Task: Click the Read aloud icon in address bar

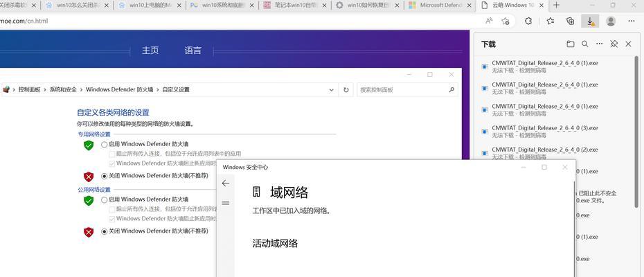Action: [x=489, y=21]
